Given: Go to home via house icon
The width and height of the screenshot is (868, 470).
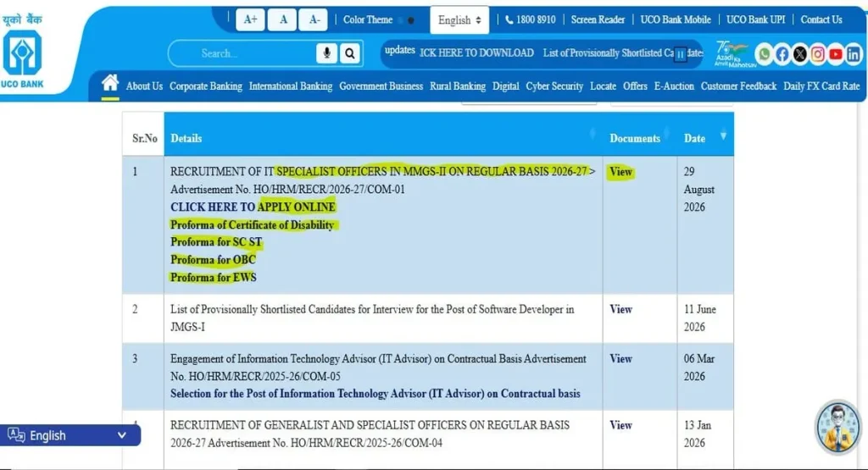Looking at the screenshot, I should (110, 84).
